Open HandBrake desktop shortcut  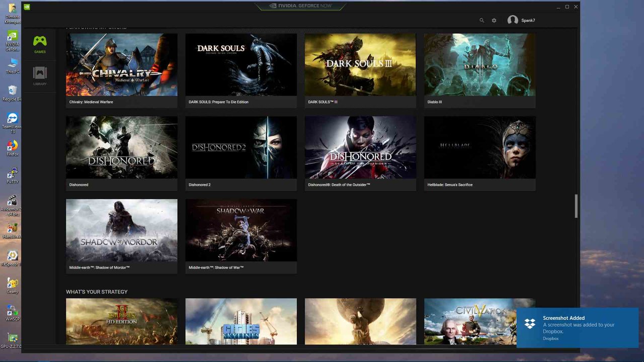12,231
